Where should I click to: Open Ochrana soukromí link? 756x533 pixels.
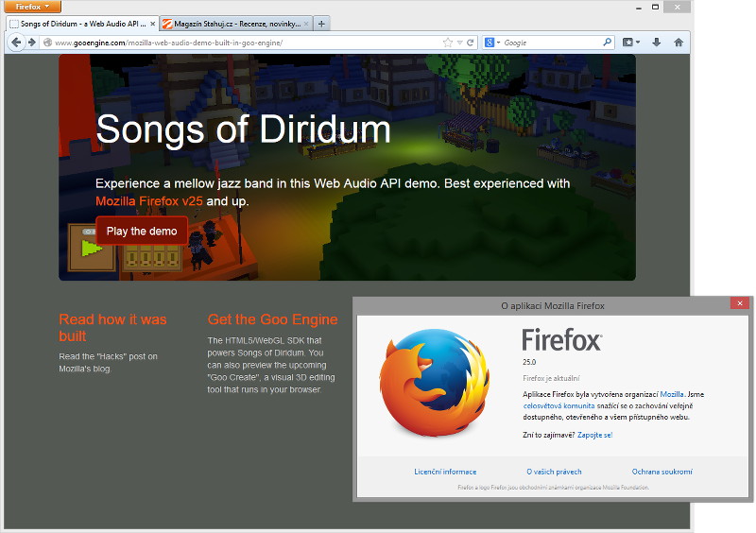click(x=662, y=472)
